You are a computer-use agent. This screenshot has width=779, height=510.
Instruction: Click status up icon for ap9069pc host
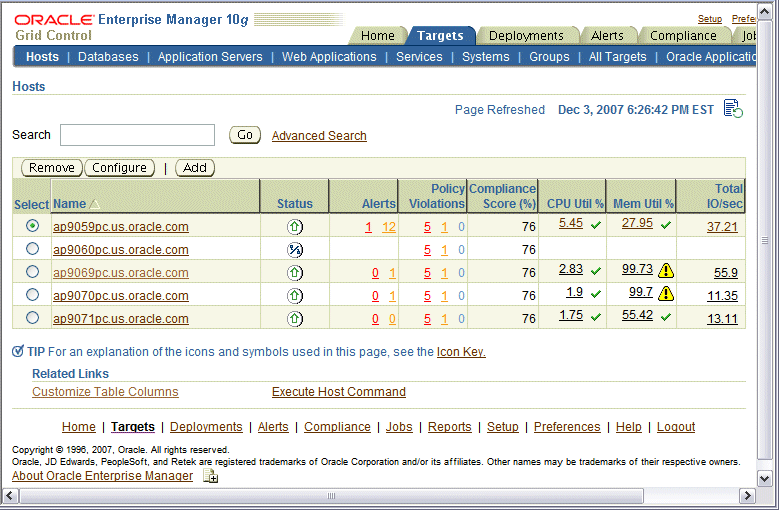295,273
